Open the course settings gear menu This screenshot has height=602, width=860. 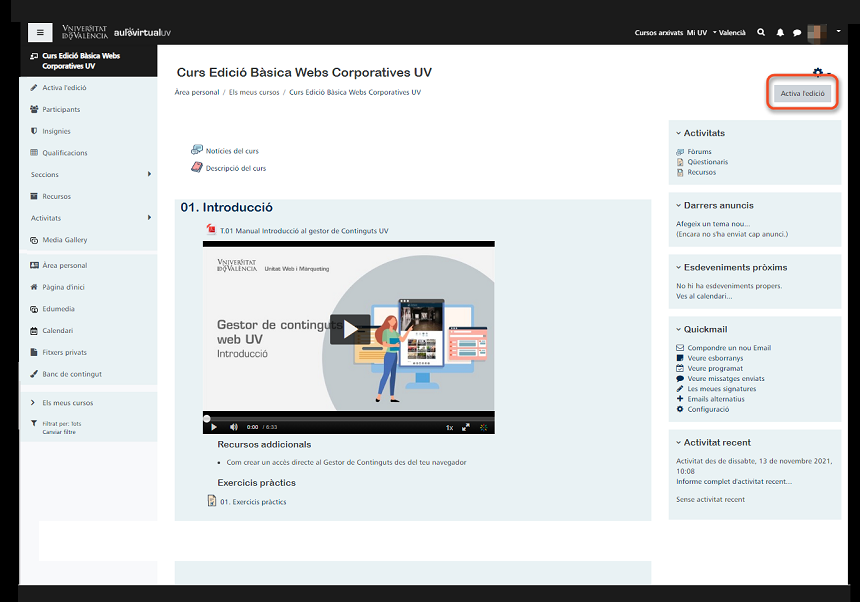(x=818, y=73)
